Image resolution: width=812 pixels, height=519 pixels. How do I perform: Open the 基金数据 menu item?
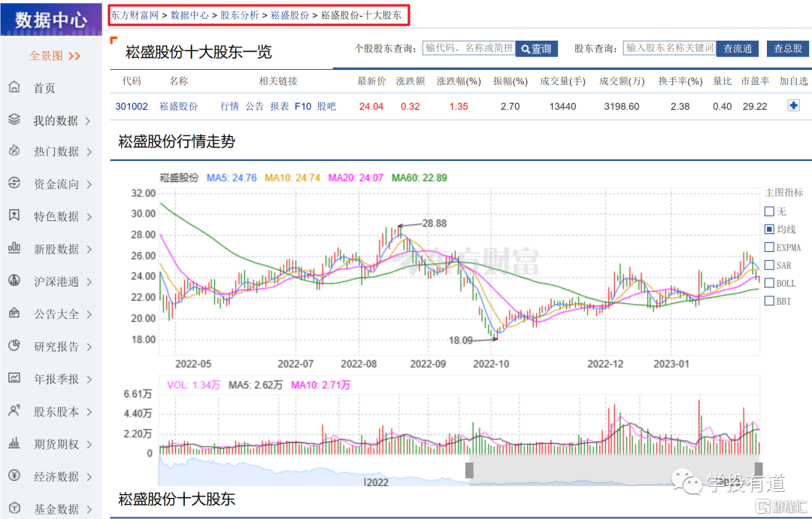[x=56, y=509]
